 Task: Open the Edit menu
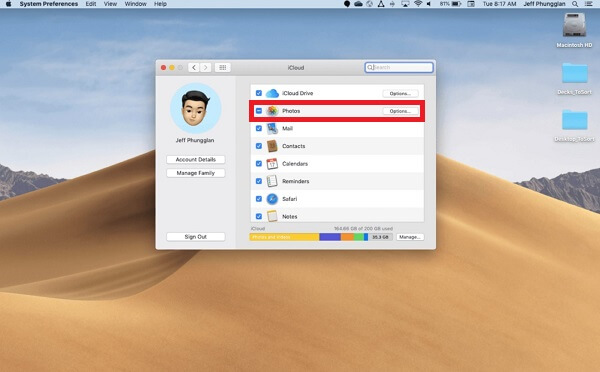(91, 4)
